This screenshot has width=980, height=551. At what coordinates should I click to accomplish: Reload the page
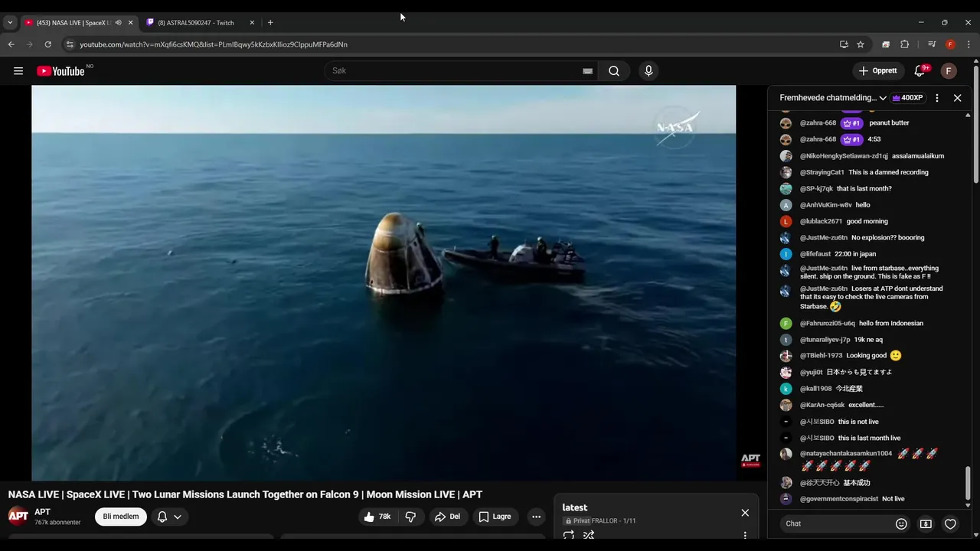coord(47,44)
